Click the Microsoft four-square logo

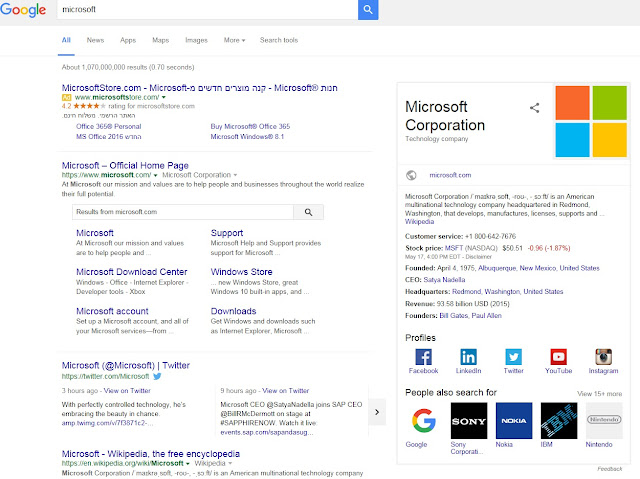pos(591,121)
